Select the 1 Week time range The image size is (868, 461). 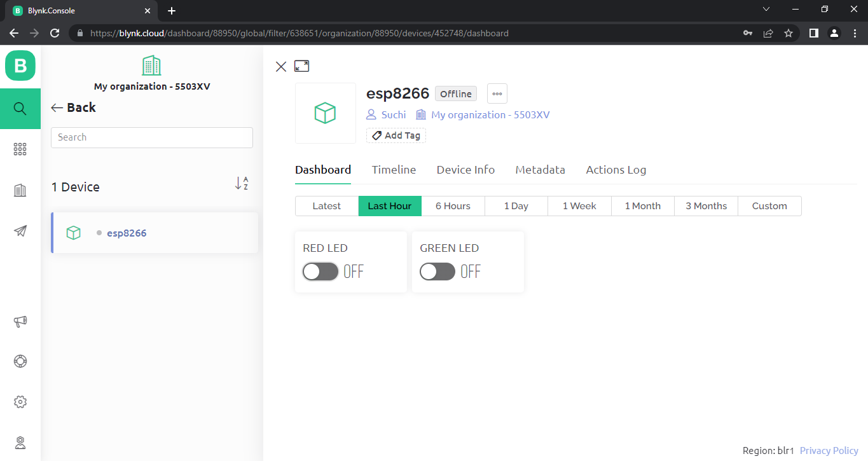pos(579,205)
